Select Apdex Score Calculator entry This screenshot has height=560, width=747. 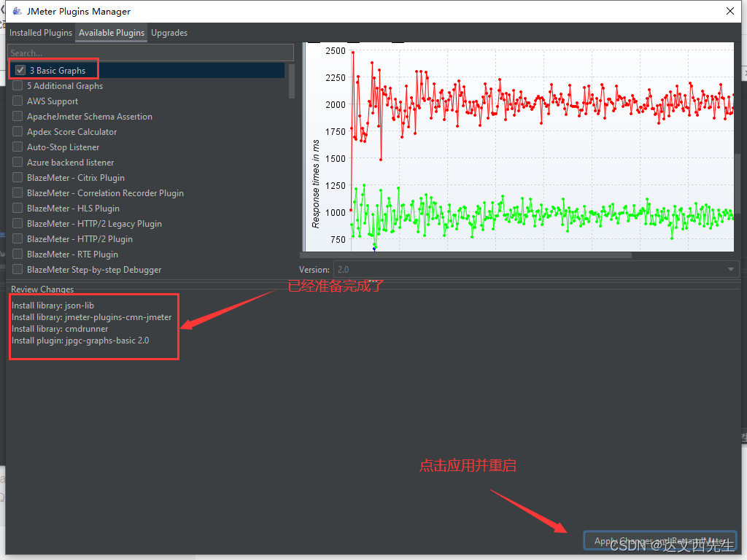72,132
